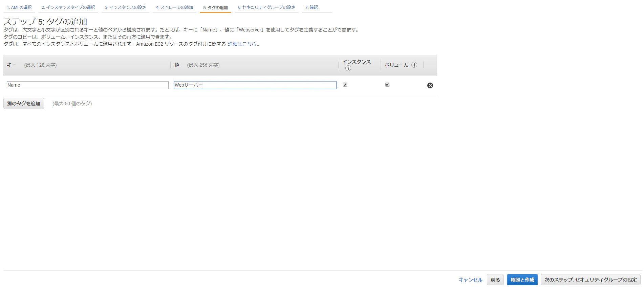
Task: Toggle the インスタンス checkbox for Name tag
Action: [x=345, y=85]
